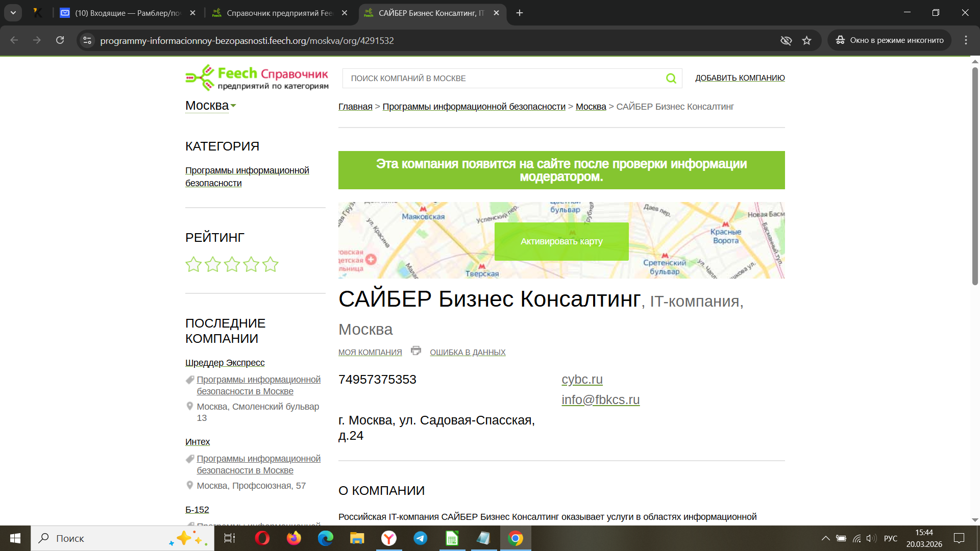
Task: Open the tab search chevron dropdown
Action: tap(13, 13)
